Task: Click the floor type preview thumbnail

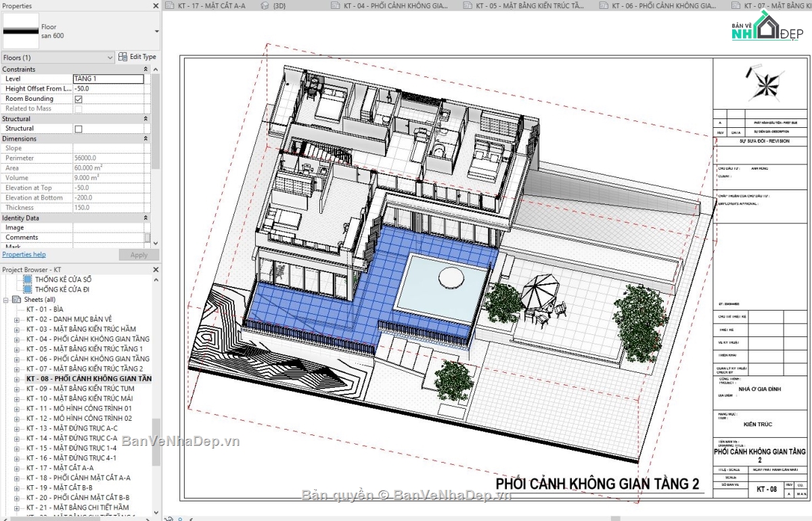Action: coord(20,31)
